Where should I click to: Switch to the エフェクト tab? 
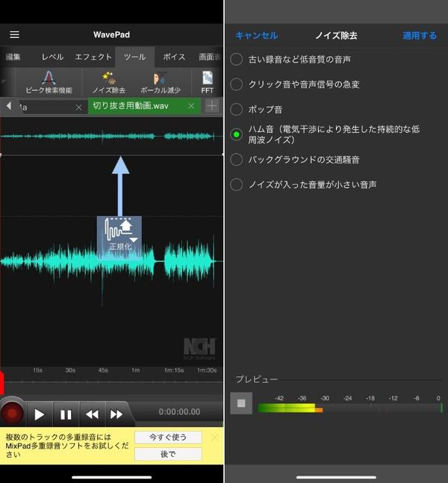93,57
